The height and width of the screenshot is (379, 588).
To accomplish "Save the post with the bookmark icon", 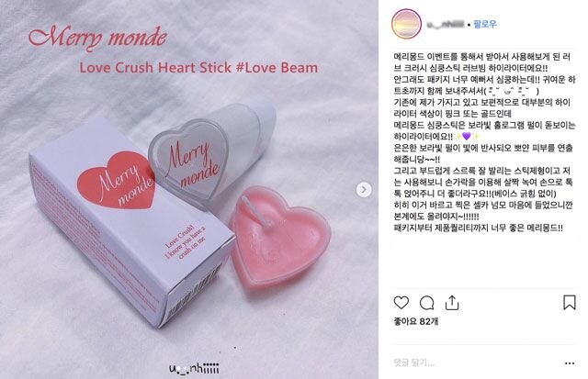I will click(x=570, y=302).
